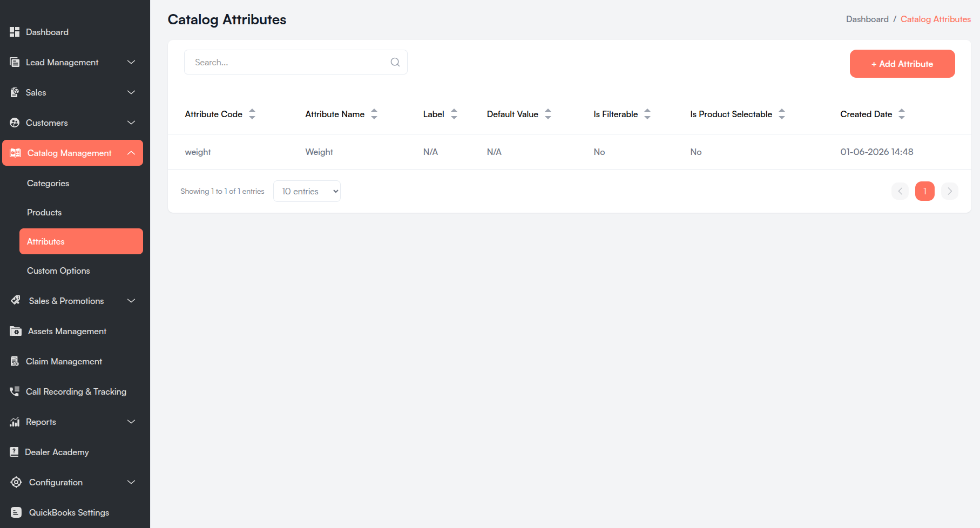Expand the Reports menu chevron
The height and width of the screenshot is (528, 980).
point(131,422)
